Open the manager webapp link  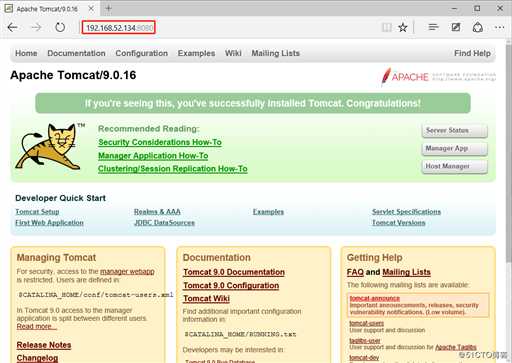coord(127,272)
